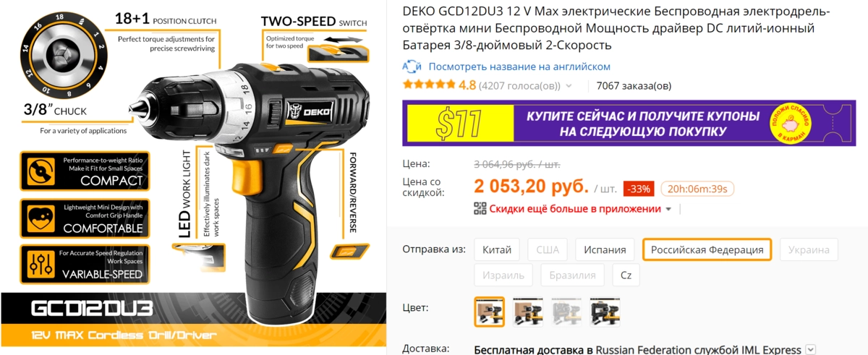Select the fourth color variant thumbnail
The width and height of the screenshot is (868, 355).
coord(605,312)
